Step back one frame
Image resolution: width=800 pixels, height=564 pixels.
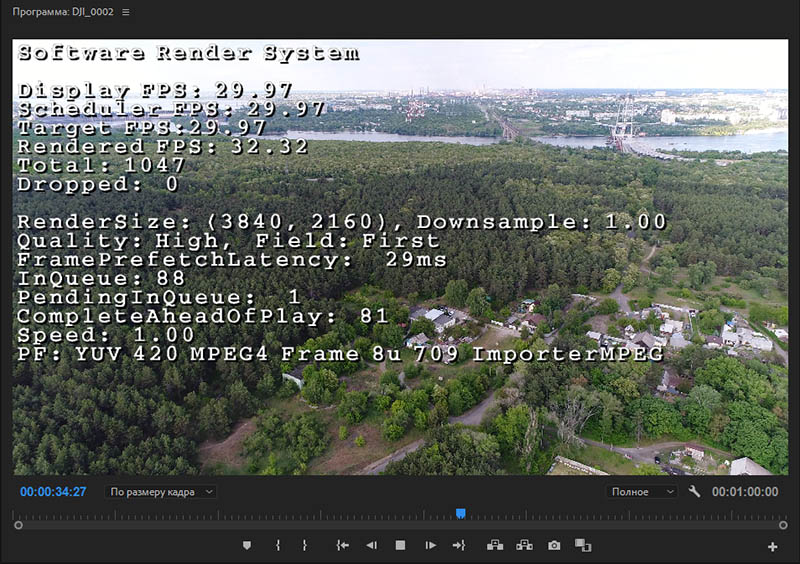pos(371,546)
